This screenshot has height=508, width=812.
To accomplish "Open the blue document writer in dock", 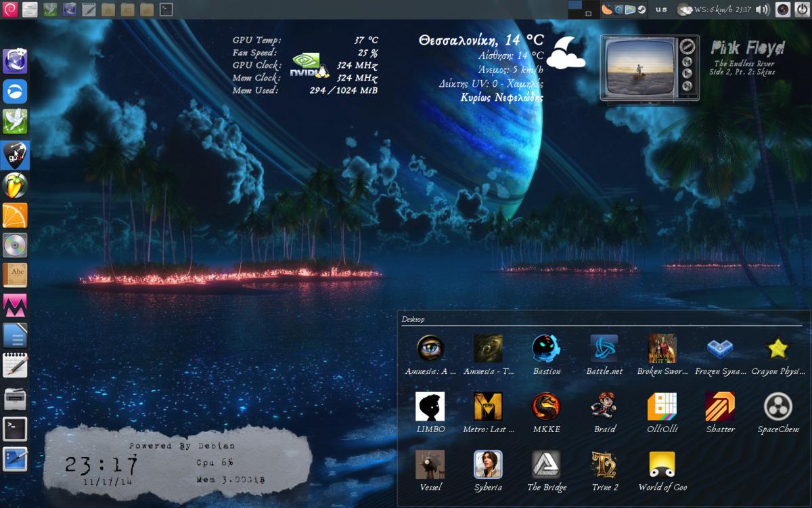I will 15,336.
